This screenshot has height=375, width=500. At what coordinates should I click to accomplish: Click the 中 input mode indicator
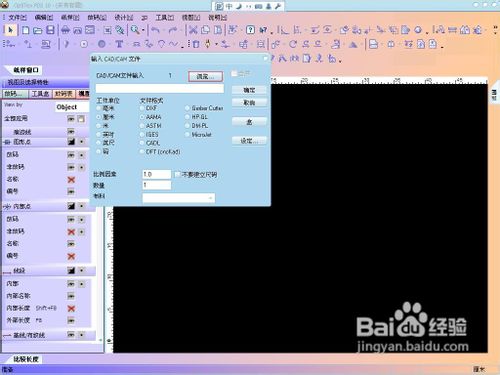(x=229, y=6)
